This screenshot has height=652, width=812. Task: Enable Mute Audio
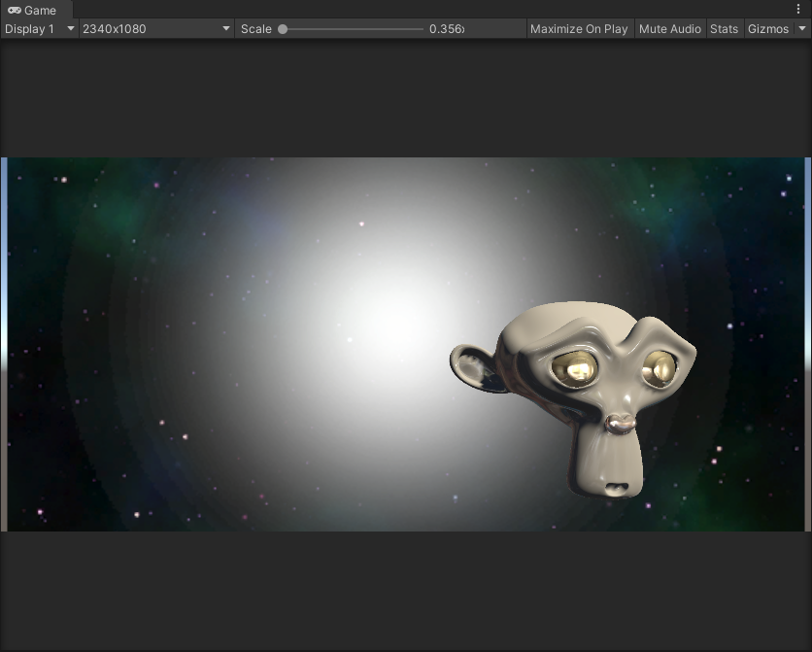pyautogui.click(x=669, y=29)
